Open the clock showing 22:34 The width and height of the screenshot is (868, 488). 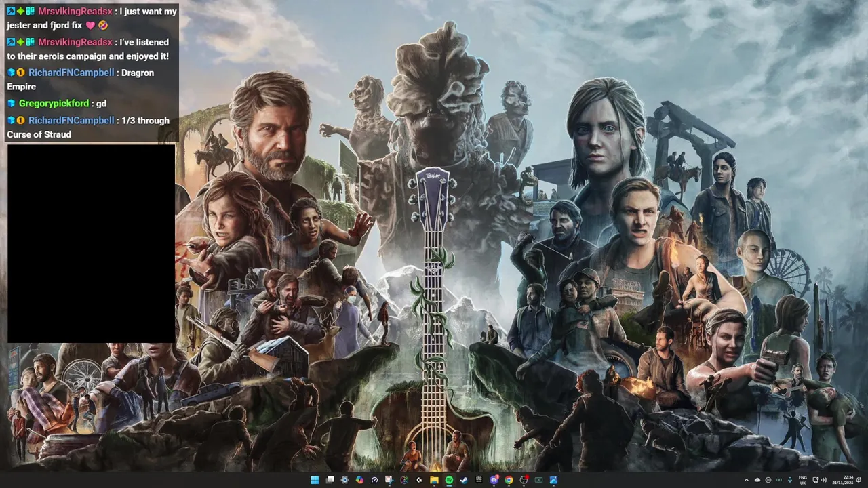point(843,480)
